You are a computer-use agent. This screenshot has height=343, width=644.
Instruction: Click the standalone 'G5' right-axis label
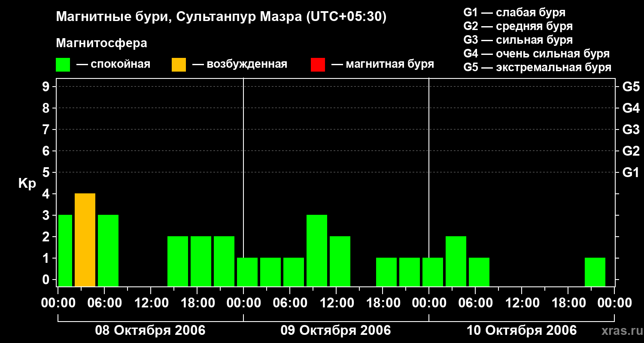pyautogui.click(x=631, y=87)
